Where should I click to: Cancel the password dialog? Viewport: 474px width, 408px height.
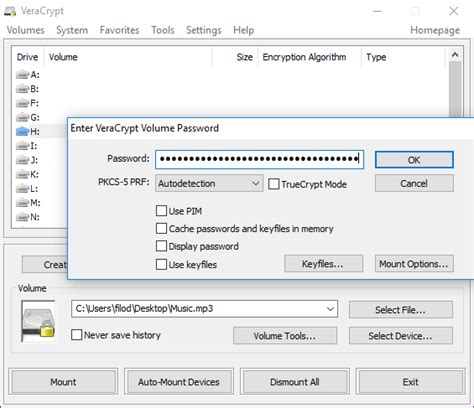coord(414,183)
